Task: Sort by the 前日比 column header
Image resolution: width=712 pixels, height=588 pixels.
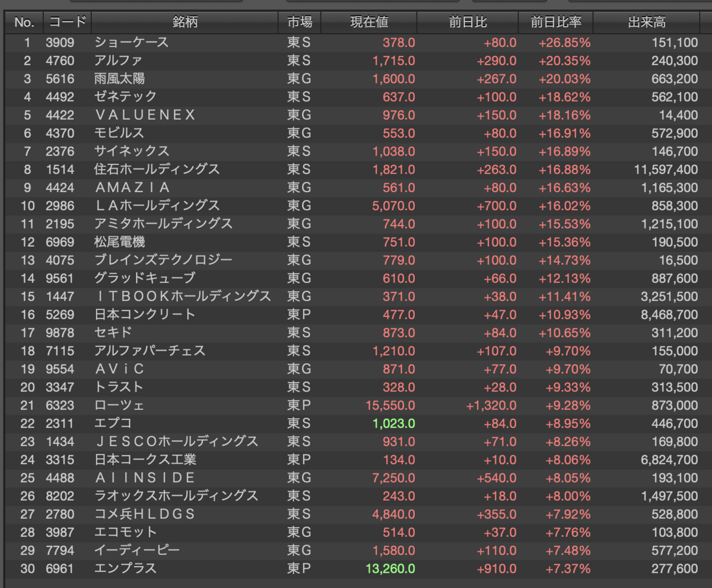Action: click(x=468, y=23)
